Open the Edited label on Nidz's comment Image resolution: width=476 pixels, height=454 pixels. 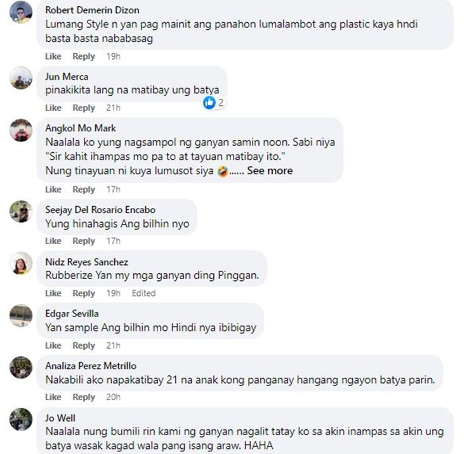[143, 294]
